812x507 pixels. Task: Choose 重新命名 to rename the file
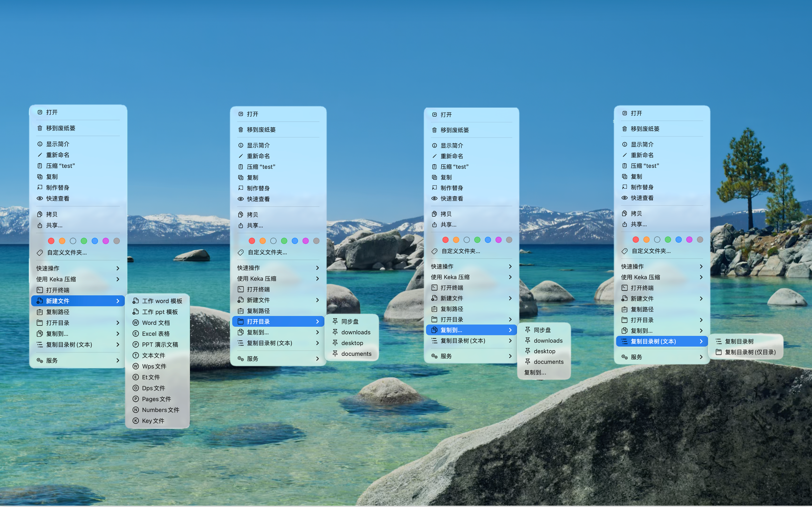pyautogui.click(x=57, y=155)
